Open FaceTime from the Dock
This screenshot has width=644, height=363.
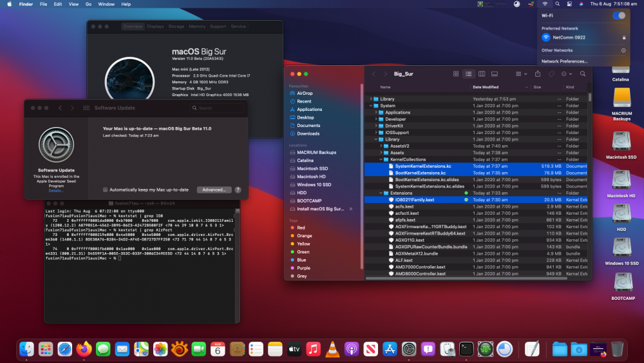[198, 349]
